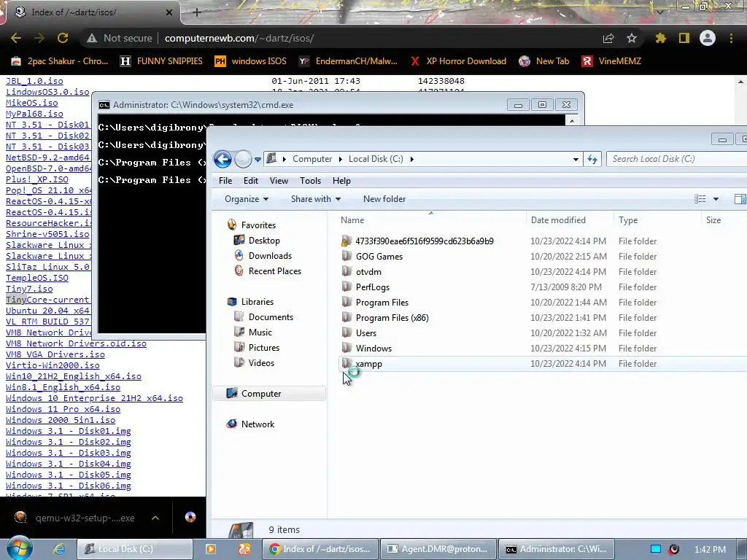Expand the view options dropdown arrow
This screenshot has height=560, width=747.
[x=716, y=199]
